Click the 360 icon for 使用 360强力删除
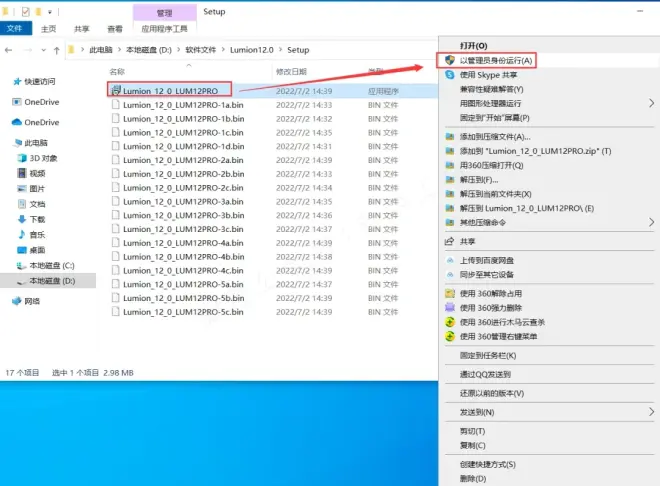 click(451, 308)
